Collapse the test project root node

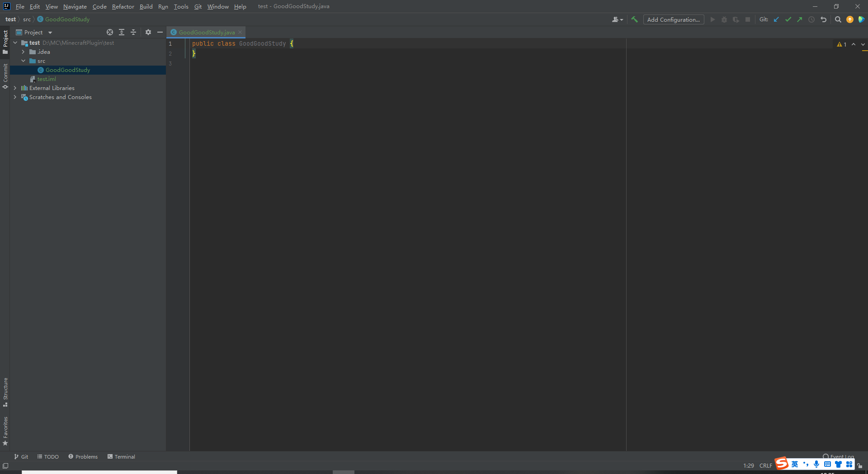point(15,43)
